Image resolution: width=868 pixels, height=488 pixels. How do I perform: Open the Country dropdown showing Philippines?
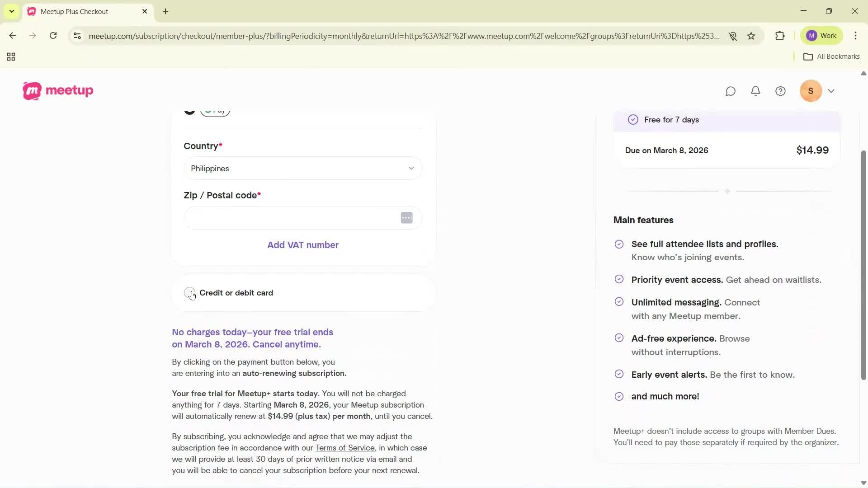tap(302, 168)
